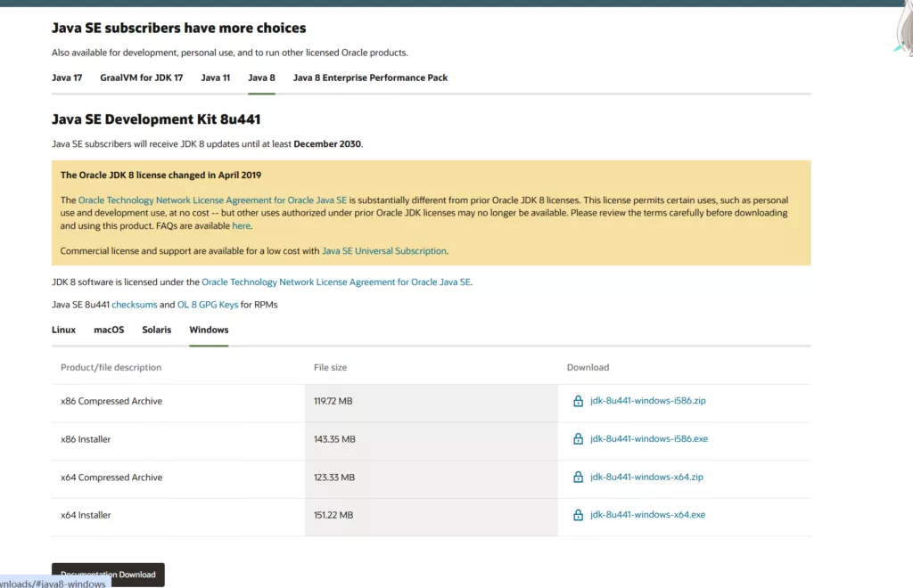Viewport: 913px width, 588px height.
Task: Open the OL 8 GPG Keys link
Action: tap(208, 305)
